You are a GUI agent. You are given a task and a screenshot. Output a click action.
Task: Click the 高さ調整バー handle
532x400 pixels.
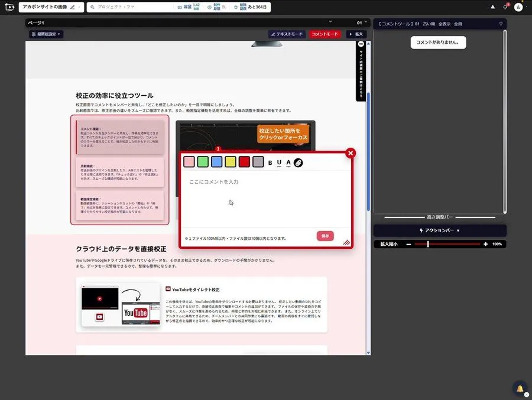(440, 217)
